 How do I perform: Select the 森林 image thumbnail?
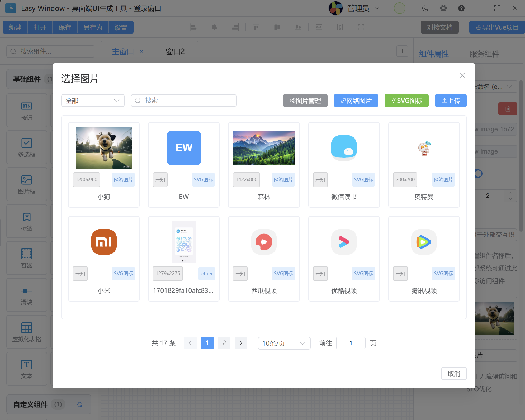coord(264,148)
